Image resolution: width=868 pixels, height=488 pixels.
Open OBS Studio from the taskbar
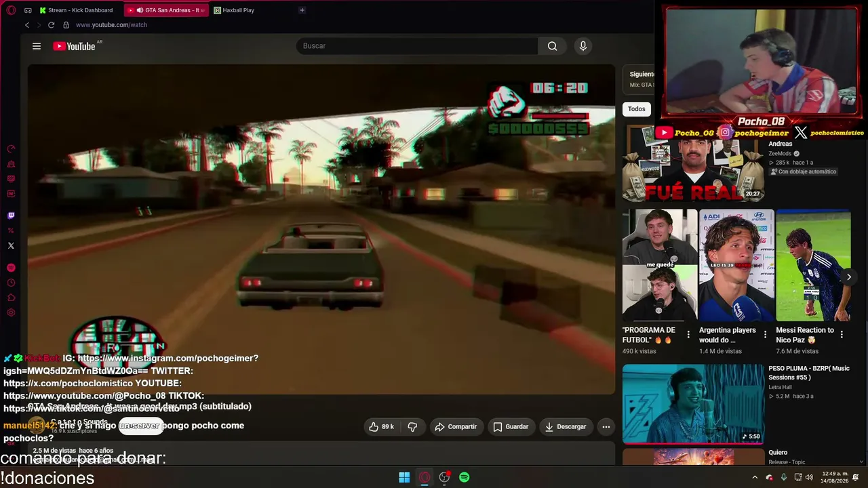coord(444,477)
